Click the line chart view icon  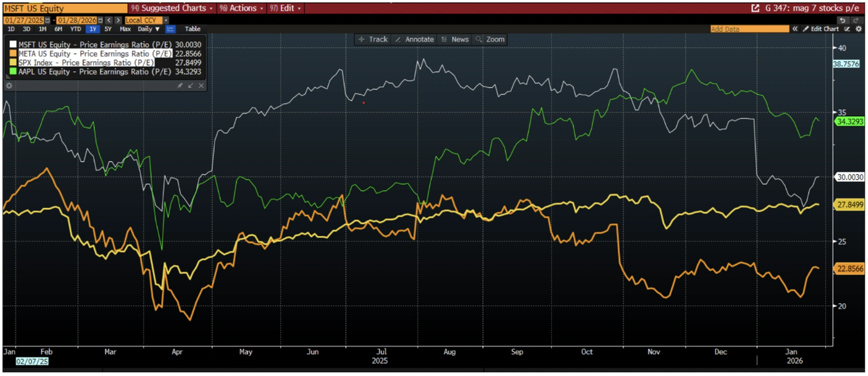tap(170, 29)
